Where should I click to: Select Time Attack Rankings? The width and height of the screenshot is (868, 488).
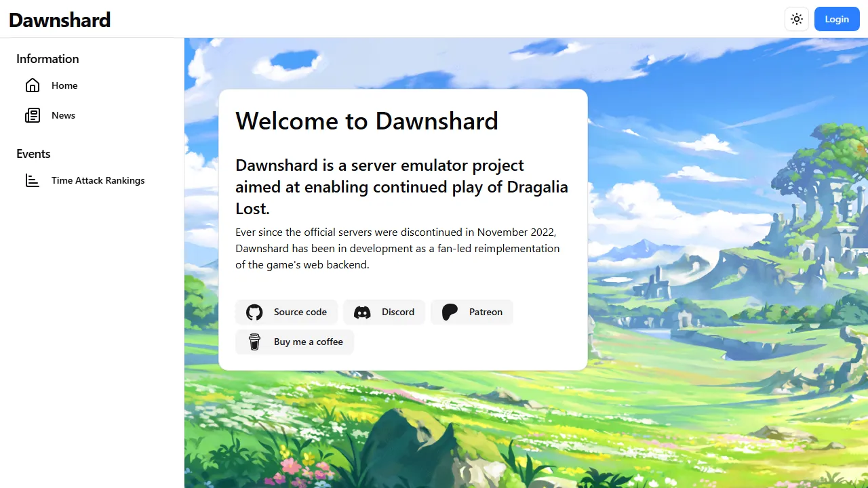tap(98, 180)
